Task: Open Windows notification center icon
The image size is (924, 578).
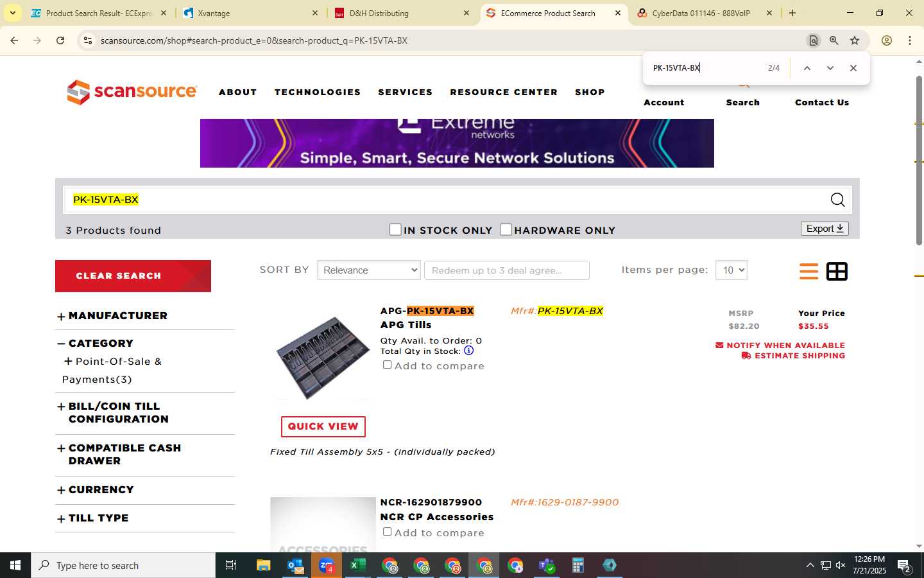Action: [905, 565]
